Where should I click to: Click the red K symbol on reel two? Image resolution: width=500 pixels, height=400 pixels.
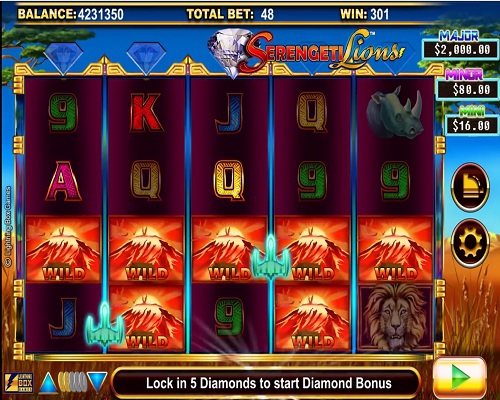tap(146, 112)
